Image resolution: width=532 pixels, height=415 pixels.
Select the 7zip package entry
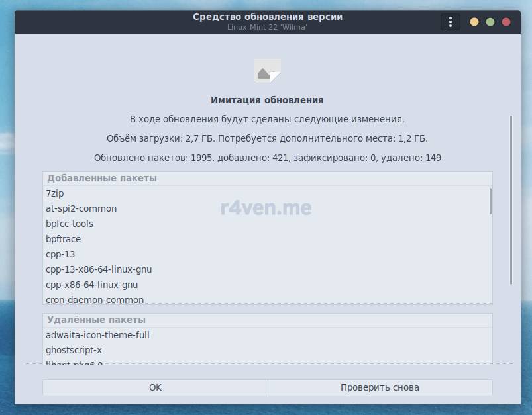point(55,193)
